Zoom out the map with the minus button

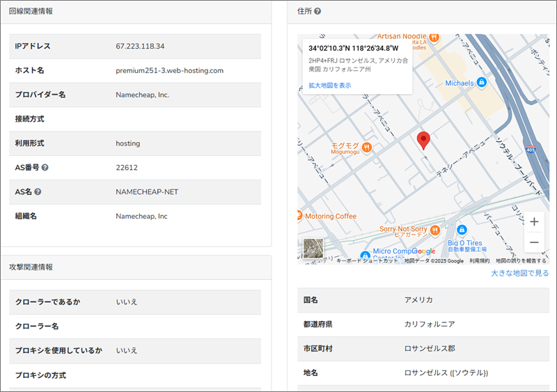click(x=534, y=242)
